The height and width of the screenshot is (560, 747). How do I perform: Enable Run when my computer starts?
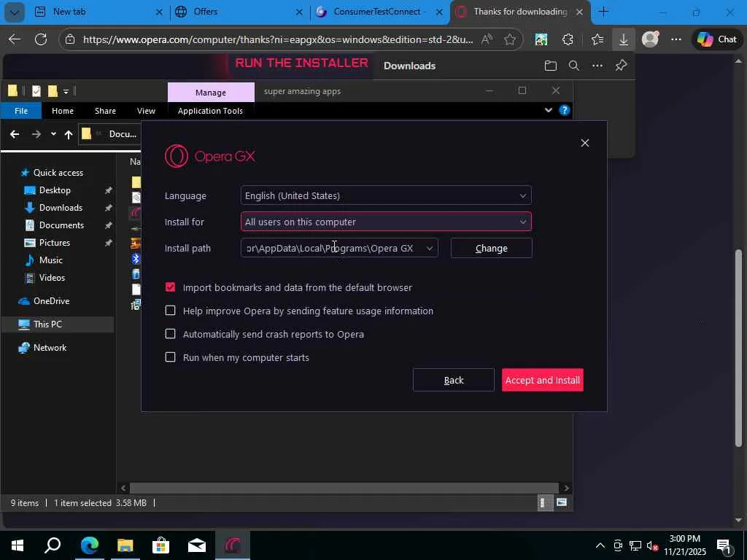pos(170,357)
